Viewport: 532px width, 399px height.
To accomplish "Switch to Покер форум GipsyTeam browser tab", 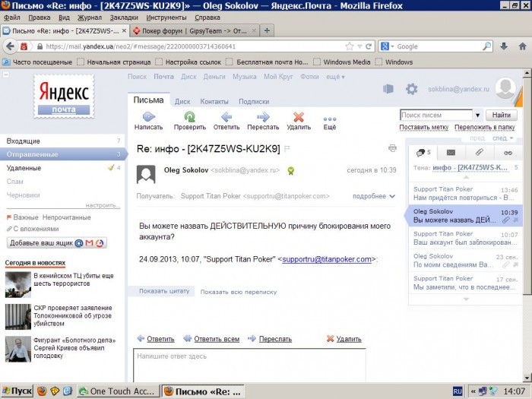I will [x=195, y=31].
